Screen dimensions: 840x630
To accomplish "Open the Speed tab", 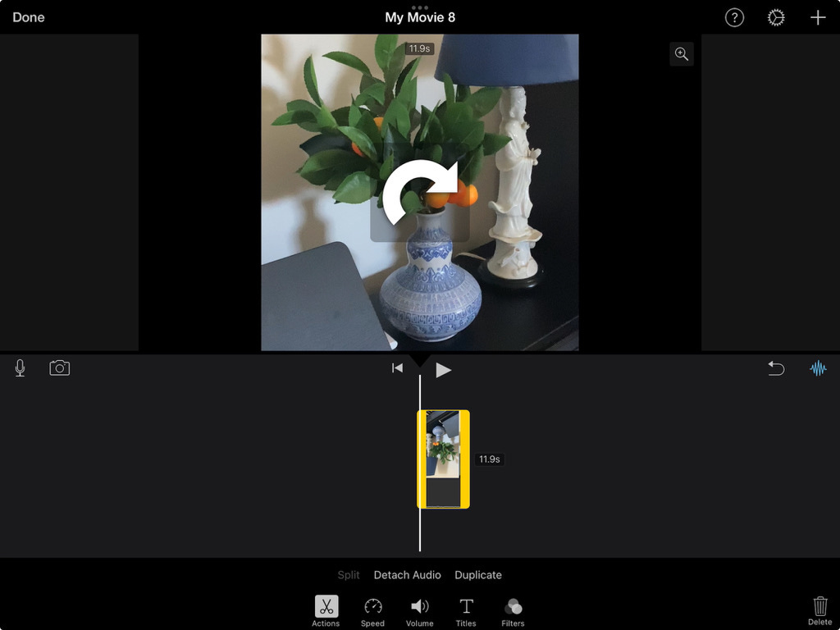I will click(372, 611).
